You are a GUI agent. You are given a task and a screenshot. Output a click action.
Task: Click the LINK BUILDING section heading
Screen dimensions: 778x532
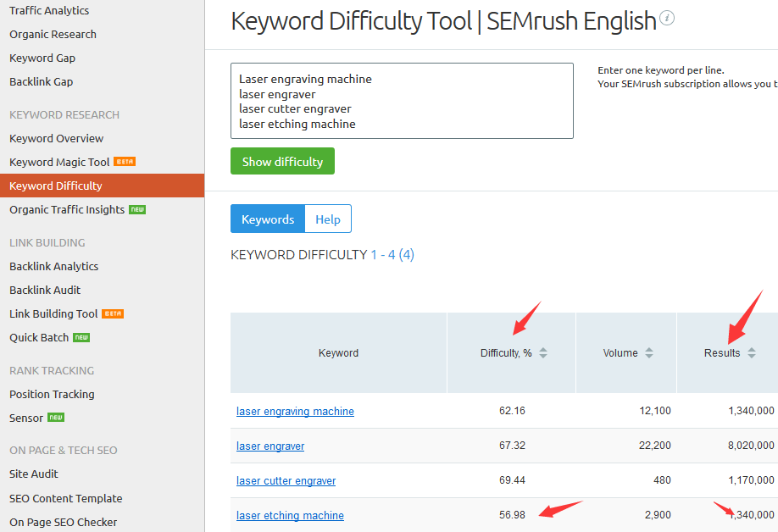click(47, 242)
